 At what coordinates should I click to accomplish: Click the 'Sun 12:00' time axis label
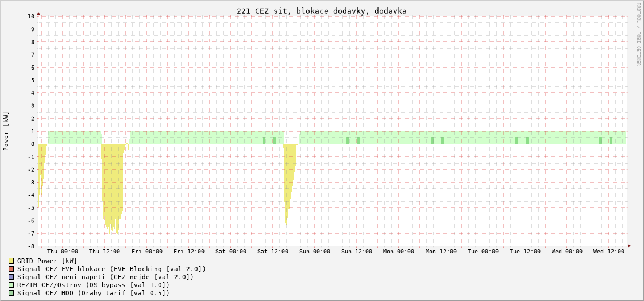coord(357,252)
